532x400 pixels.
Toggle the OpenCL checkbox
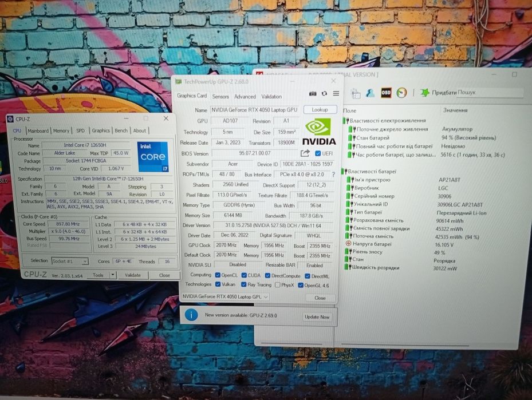(x=218, y=275)
